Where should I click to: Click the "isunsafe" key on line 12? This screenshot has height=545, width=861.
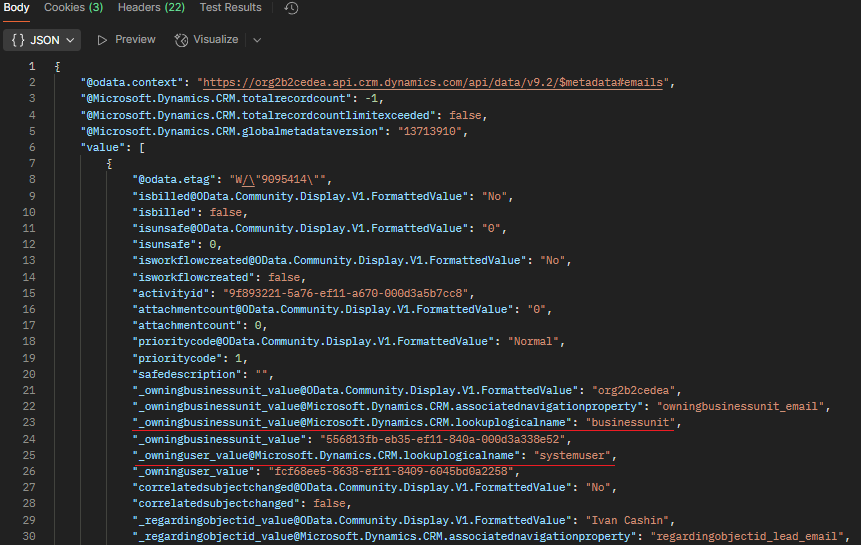(x=164, y=244)
